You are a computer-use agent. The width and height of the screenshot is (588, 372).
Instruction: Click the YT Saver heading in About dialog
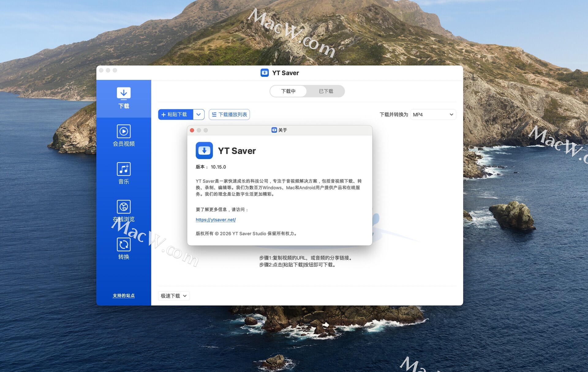pos(237,151)
